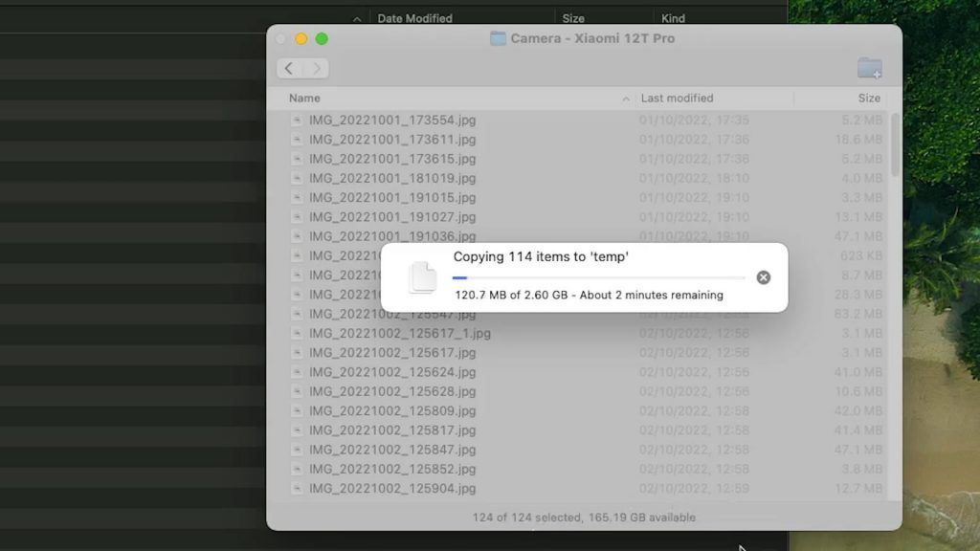Go back with the left chevron button

tap(289, 68)
